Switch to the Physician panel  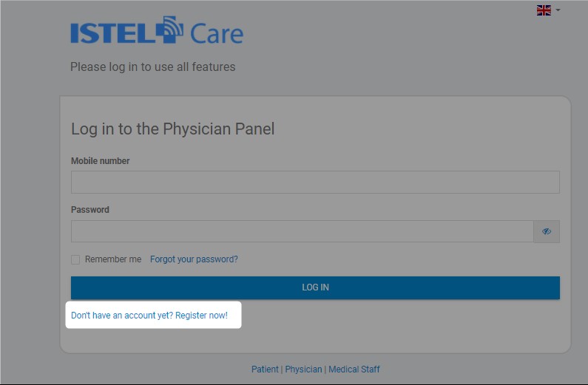pyautogui.click(x=303, y=369)
